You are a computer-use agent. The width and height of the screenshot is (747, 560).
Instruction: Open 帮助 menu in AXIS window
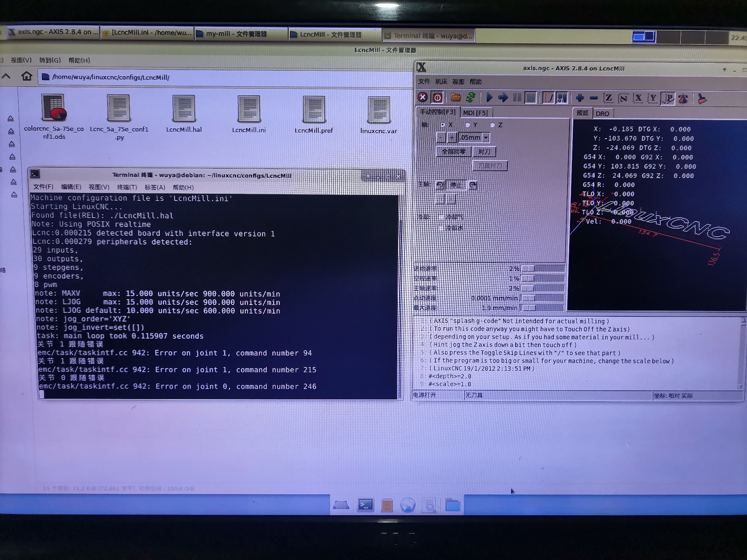point(475,82)
